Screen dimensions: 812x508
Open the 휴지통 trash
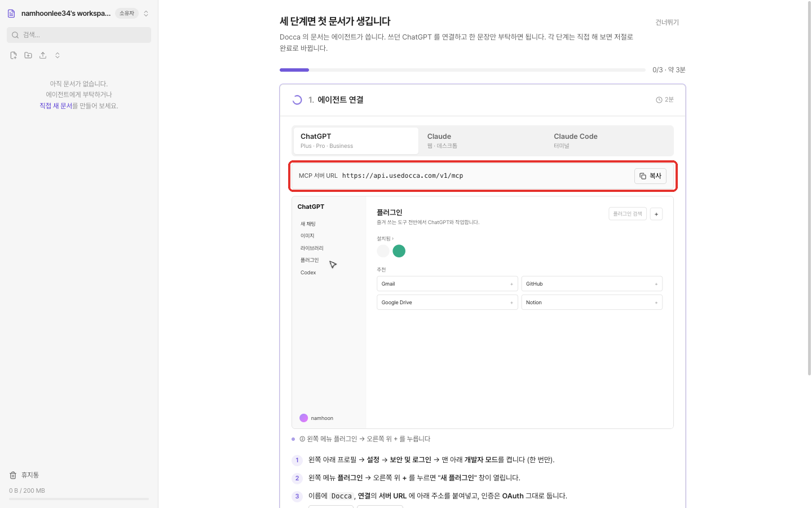[x=24, y=475]
